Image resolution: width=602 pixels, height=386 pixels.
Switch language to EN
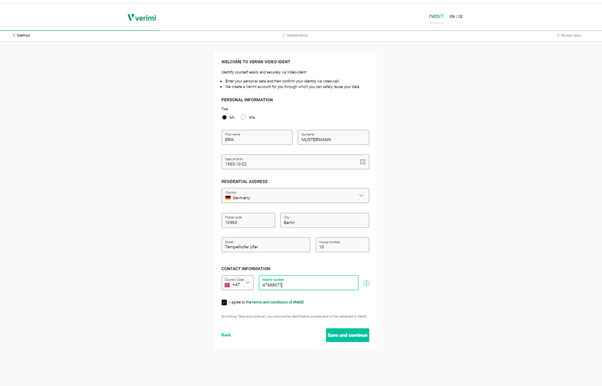point(452,17)
